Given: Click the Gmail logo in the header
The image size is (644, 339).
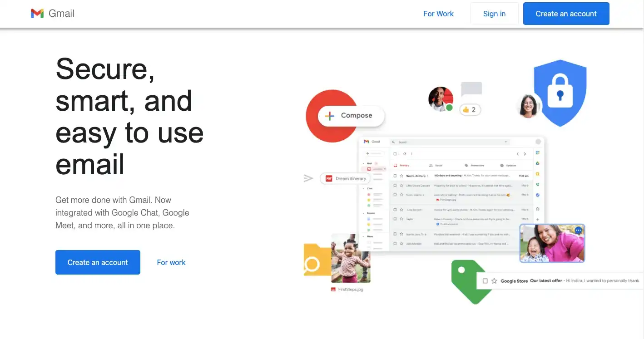Looking at the screenshot, I should [x=52, y=14].
